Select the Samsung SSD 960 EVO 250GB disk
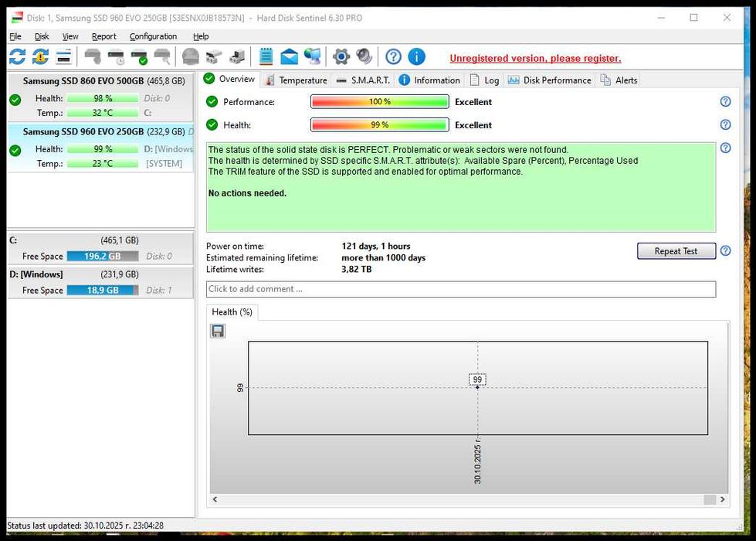The image size is (756, 541). pyautogui.click(x=100, y=147)
